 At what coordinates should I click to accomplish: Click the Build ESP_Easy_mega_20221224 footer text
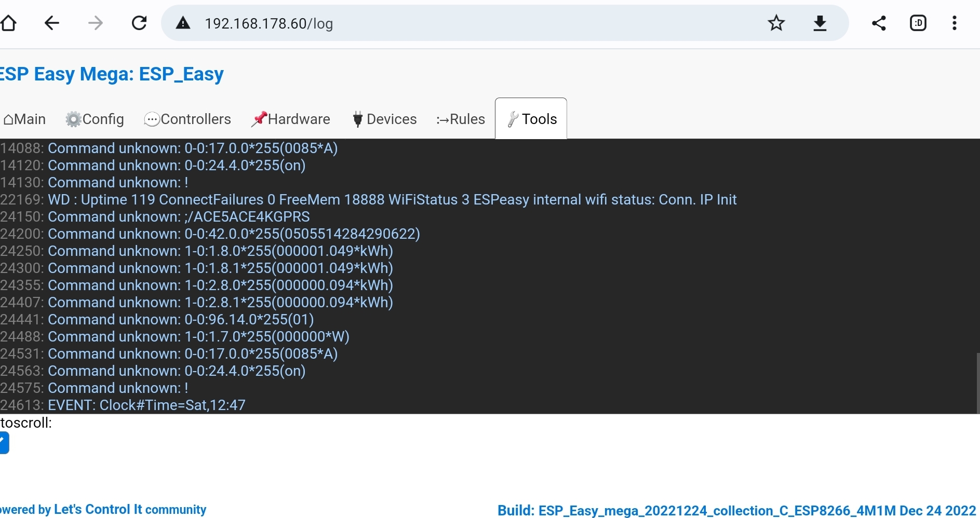pos(736,511)
